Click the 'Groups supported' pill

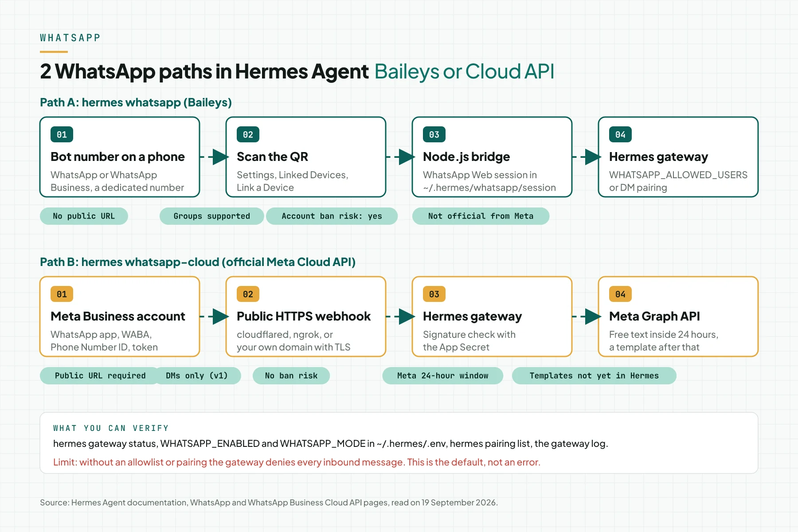(211, 216)
